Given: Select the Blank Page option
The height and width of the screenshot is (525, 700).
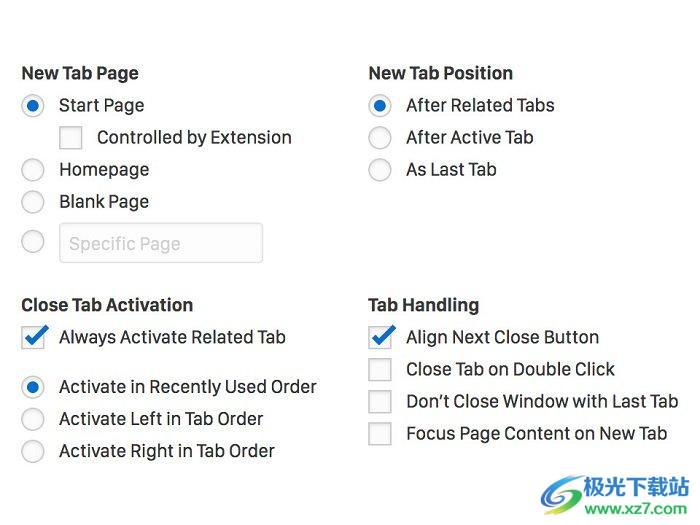Looking at the screenshot, I should (x=33, y=202).
